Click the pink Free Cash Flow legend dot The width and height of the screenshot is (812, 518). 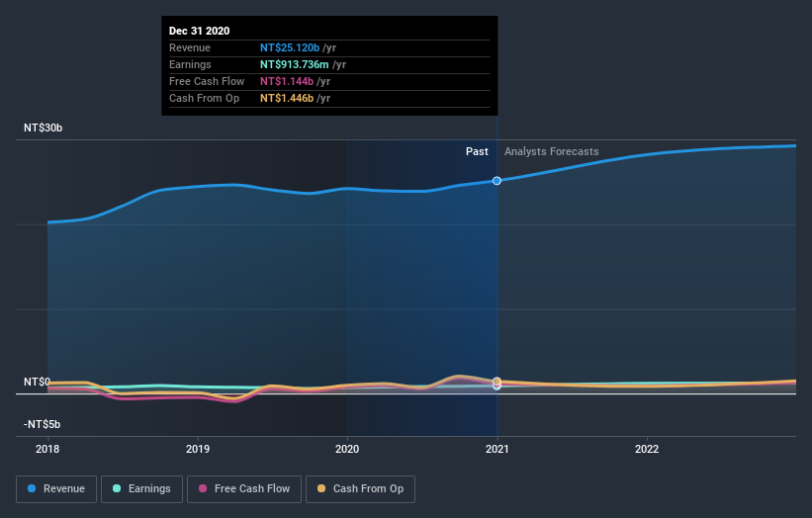203,488
